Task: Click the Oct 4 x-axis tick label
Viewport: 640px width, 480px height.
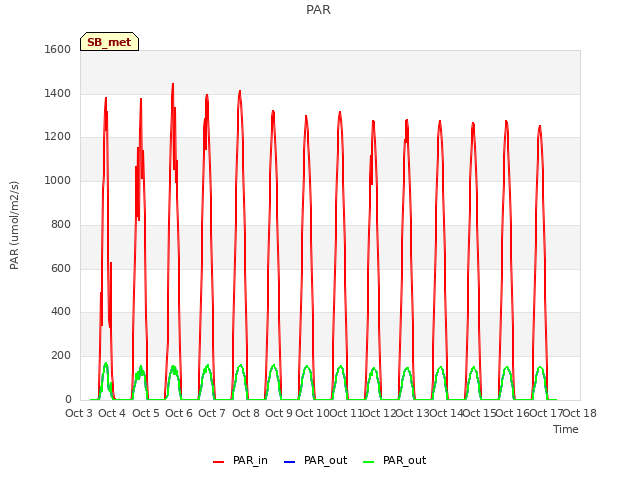Action: (x=112, y=413)
